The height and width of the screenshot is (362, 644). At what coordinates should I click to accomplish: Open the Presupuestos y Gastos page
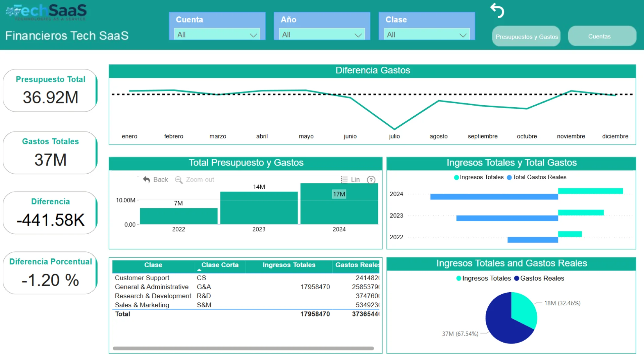point(526,37)
